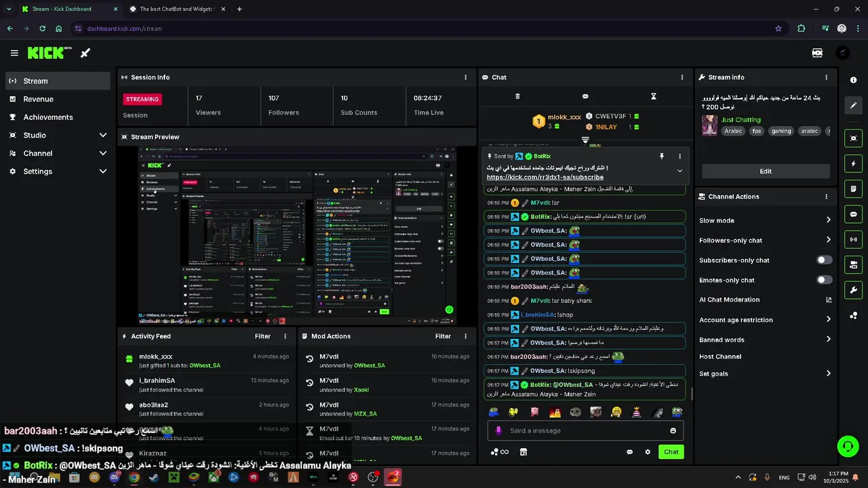This screenshot has height=488, width=868.
Task: Click pin icon on BotRix pinned message
Action: 662,156
